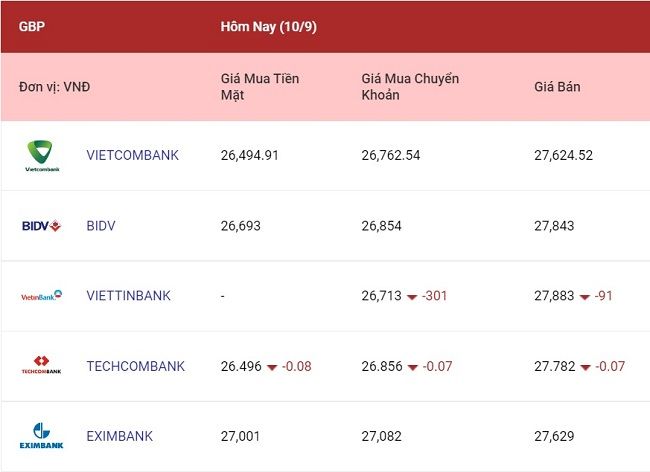Click the red down arrow beside -91

[x=585, y=297]
